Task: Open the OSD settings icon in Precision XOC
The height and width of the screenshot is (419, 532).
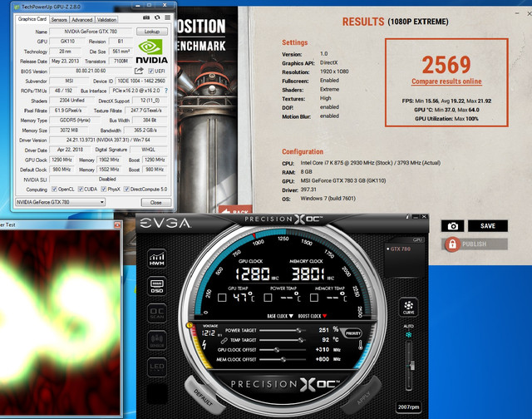Action: (x=157, y=286)
